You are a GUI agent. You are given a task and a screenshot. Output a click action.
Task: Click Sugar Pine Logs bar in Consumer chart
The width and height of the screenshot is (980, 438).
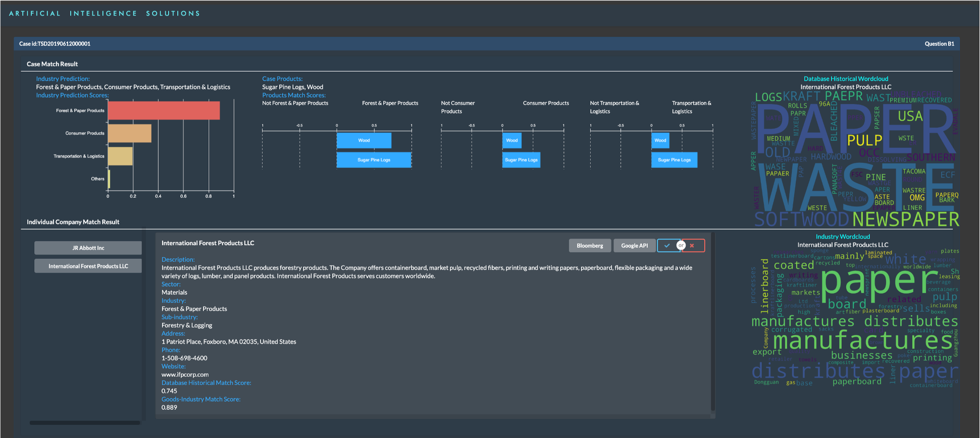tap(521, 160)
